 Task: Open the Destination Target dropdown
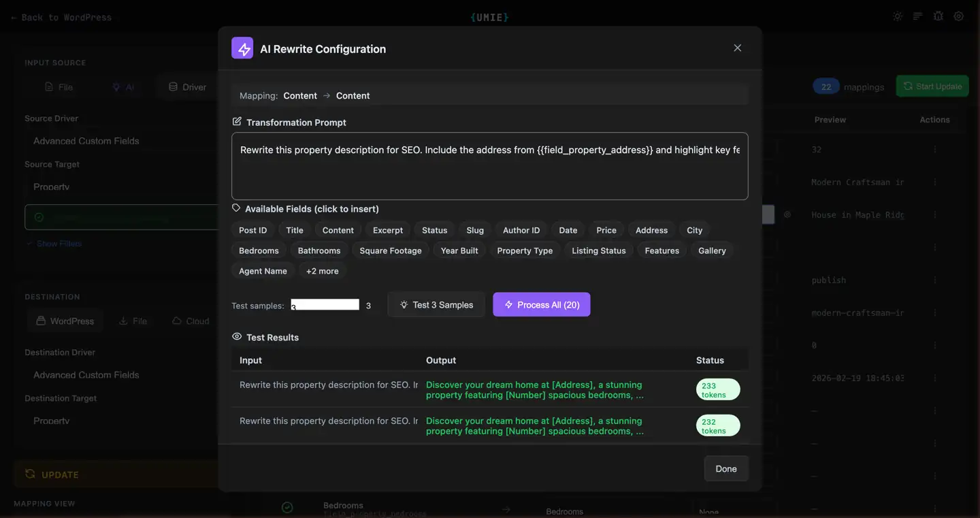coord(122,421)
